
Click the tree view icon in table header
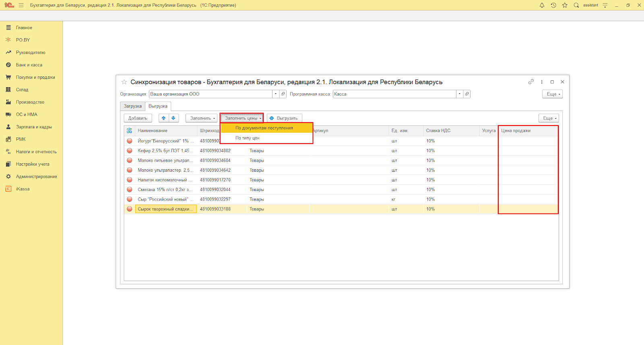pyautogui.click(x=129, y=131)
